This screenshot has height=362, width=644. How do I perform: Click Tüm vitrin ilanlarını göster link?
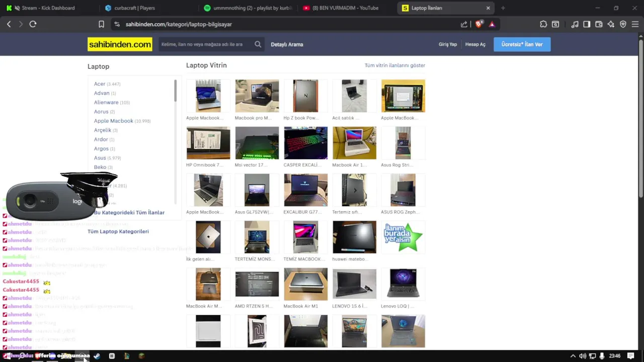coord(395,65)
